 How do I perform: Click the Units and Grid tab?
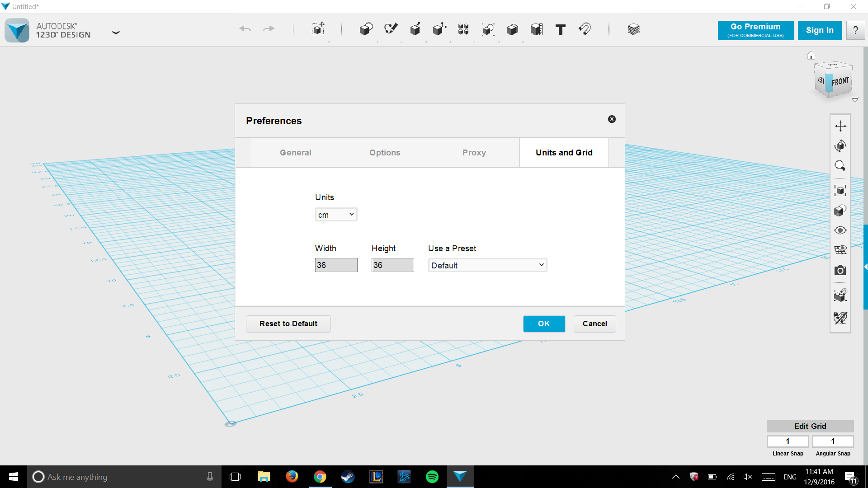click(x=564, y=153)
